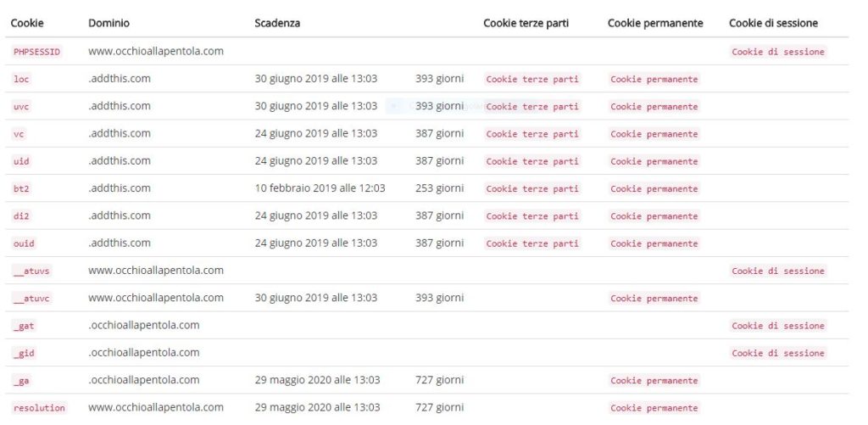Viewport: 868px width, 425px height.
Task: Click the Scadenza column header
Action: pyautogui.click(x=277, y=23)
